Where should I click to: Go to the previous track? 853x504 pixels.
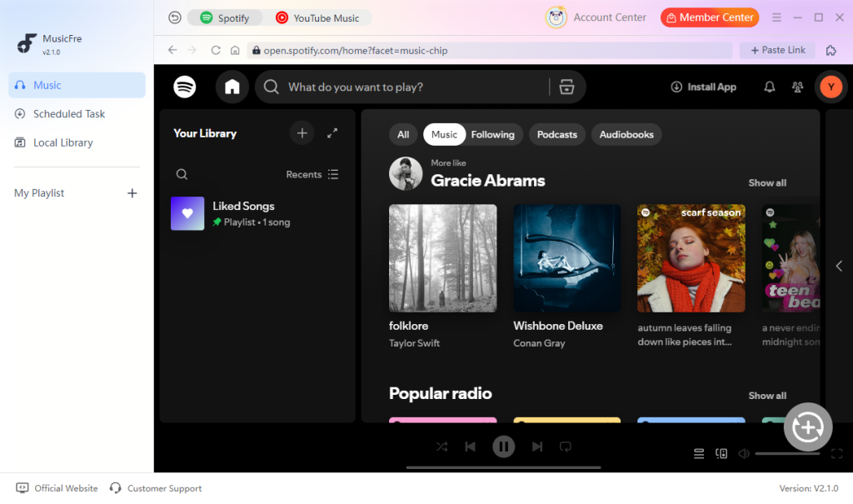470,447
